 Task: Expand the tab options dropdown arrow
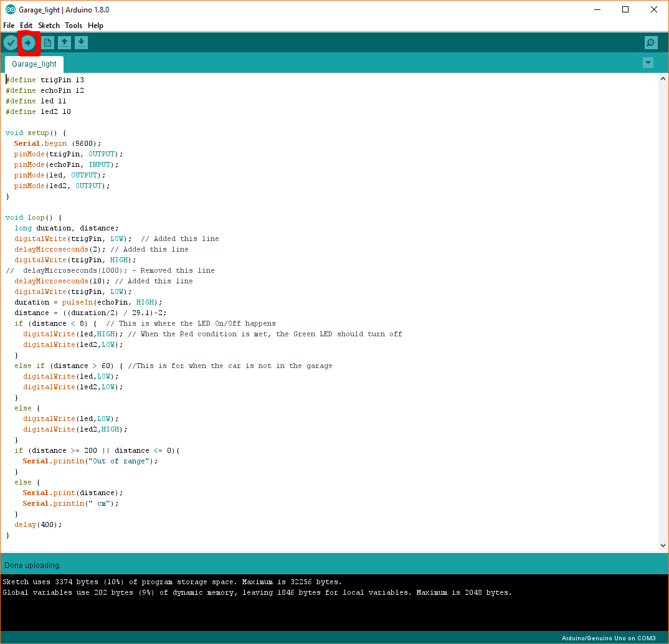648,63
